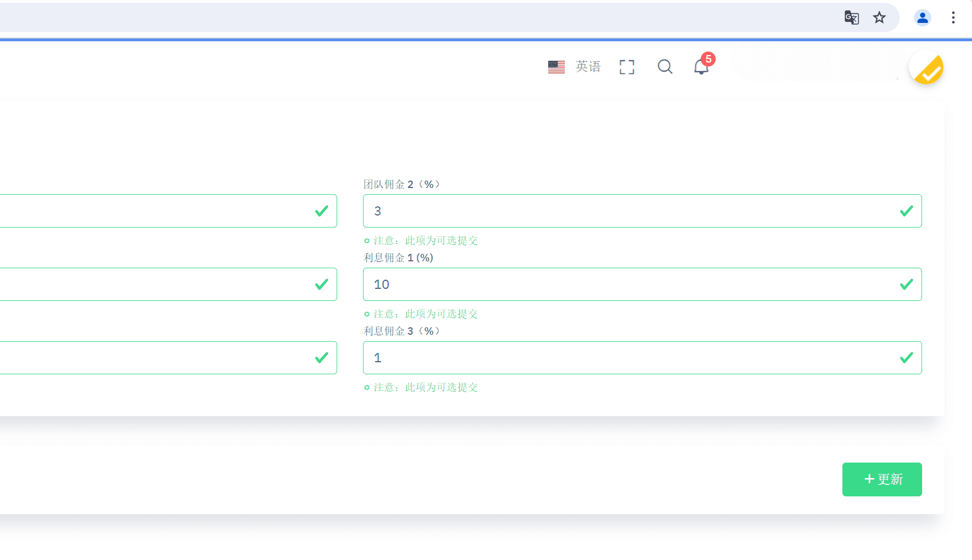The image size is (972, 560).
Task: Open Chrome's three-dot menu
Action: pyautogui.click(x=953, y=18)
